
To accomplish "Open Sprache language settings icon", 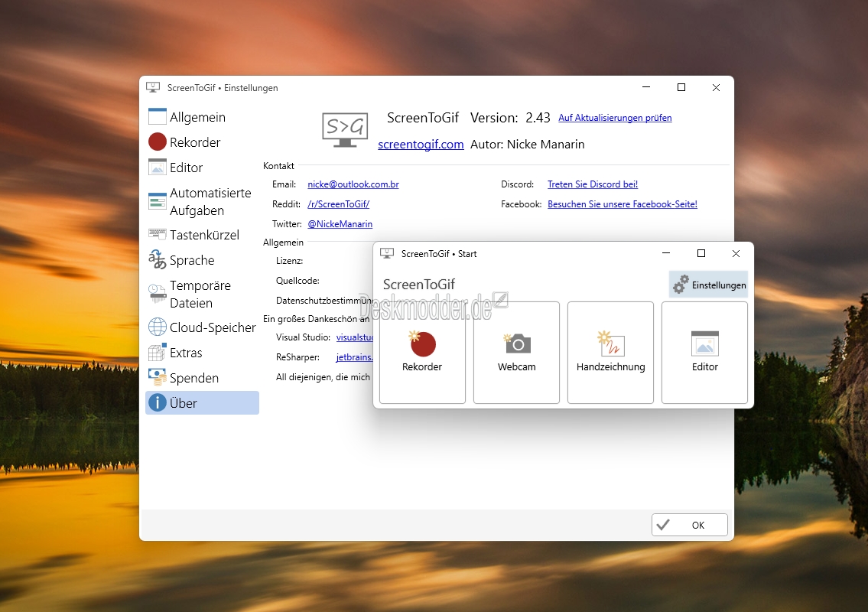I will [158, 260].
